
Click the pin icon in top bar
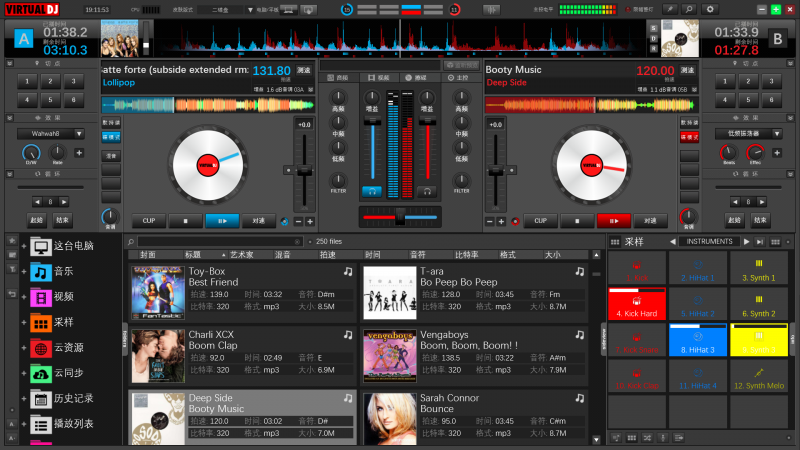point(669,9)
